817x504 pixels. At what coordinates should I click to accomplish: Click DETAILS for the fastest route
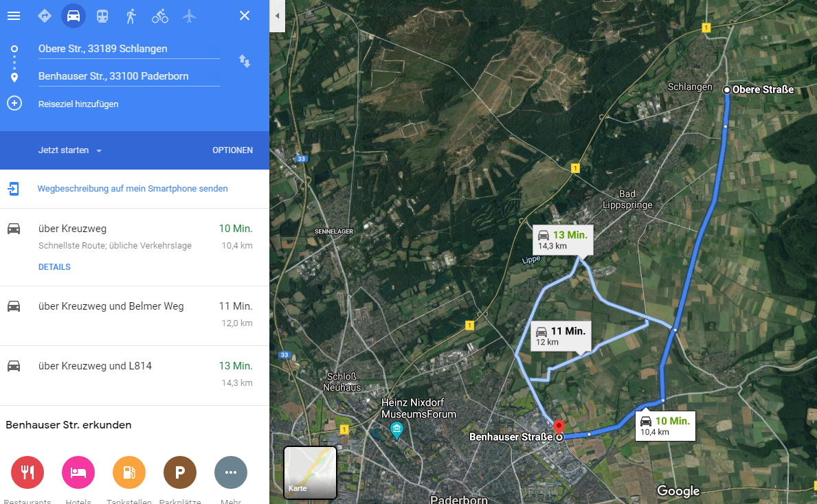click(x=54, y=267)
